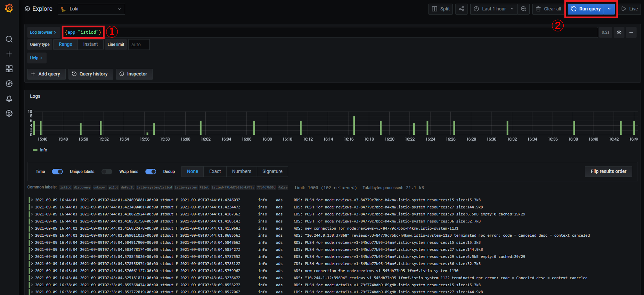The height and width of the screenshot is (295, 644).
Task: Select the Instant query type
Action: tap(90, 44)
